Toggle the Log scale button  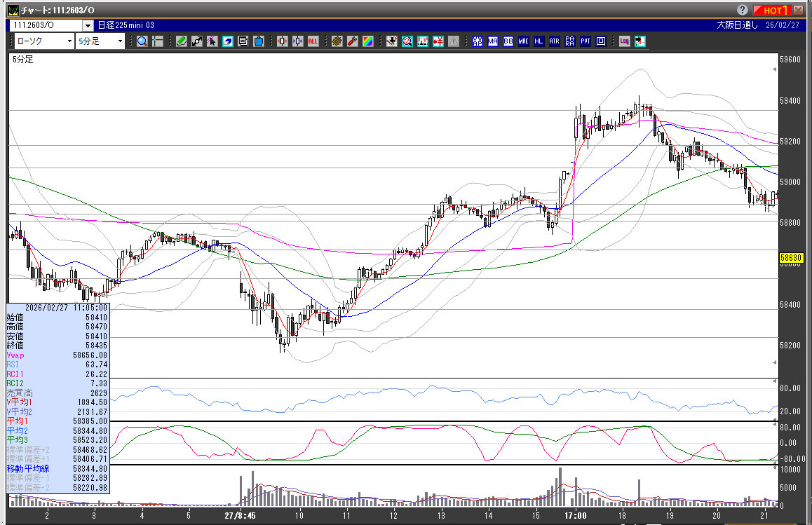click(x=624, y=41)
